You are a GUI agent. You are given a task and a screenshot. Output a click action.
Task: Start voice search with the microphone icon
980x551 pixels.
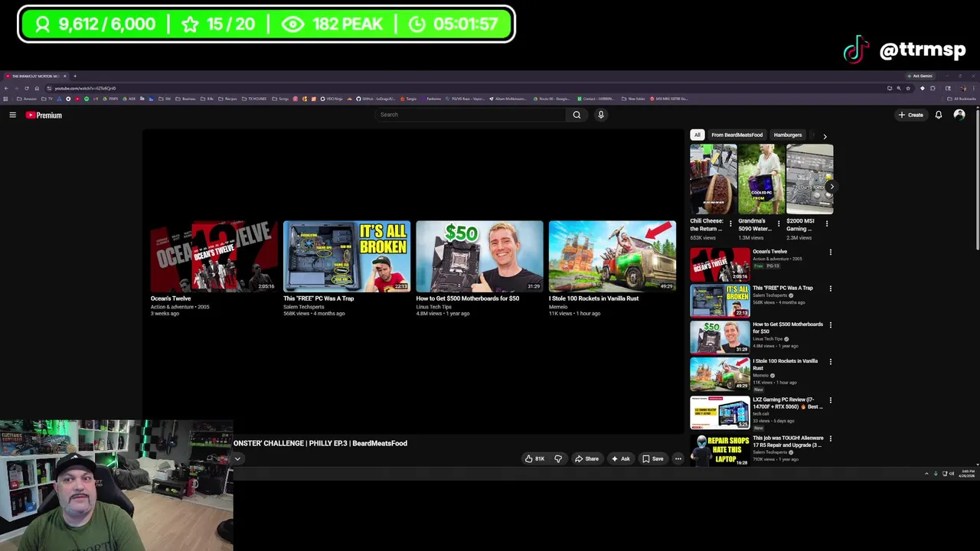coord(601,115)
